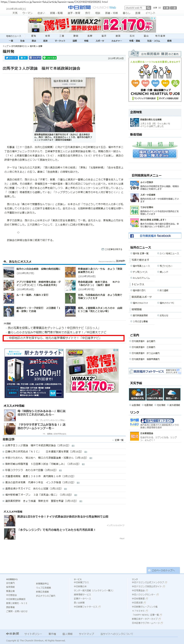Select the 社説・コラム category tab
Screen dimensions: 184x644
click(153, 41)
